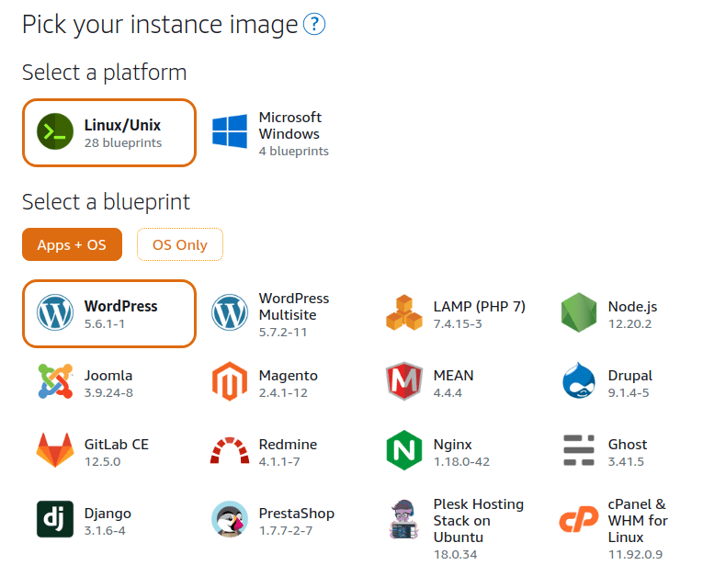Click Plesk version 18.0.34
Screen dimensions: 703x588
(x=455, y=554)
